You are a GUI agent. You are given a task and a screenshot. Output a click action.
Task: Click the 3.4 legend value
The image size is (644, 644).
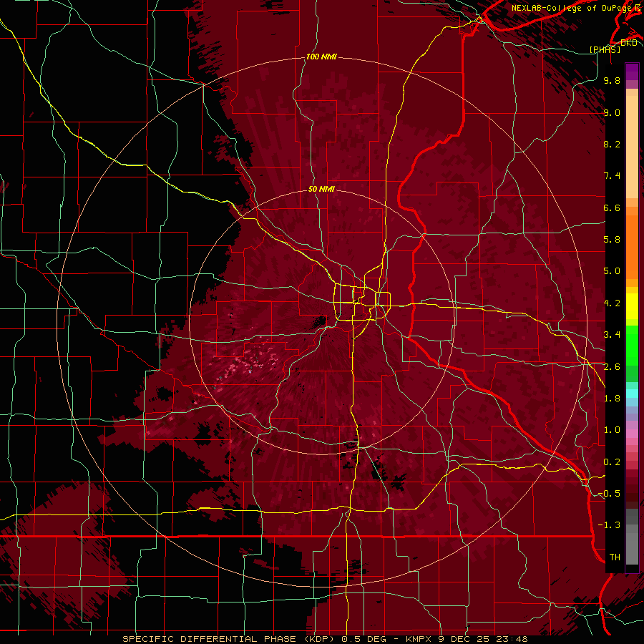click(x=612, y=335)
